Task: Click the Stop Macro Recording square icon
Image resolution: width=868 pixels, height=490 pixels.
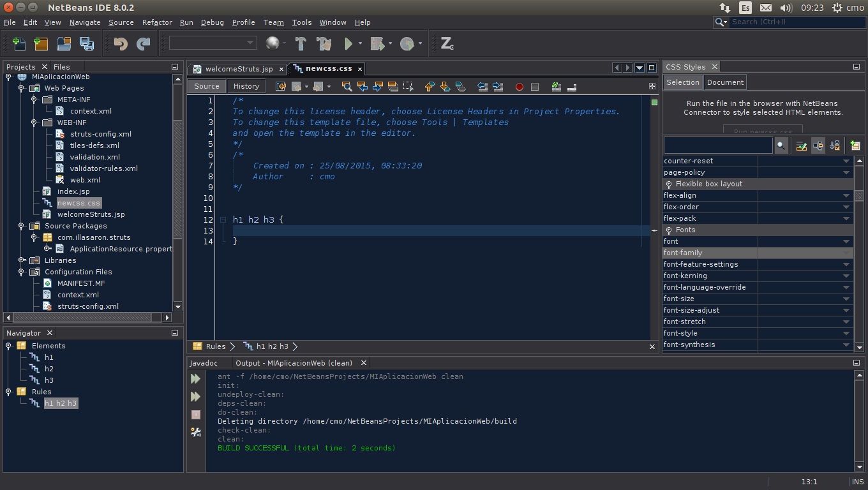Action: pyautogui.click(x=535, y=87)
